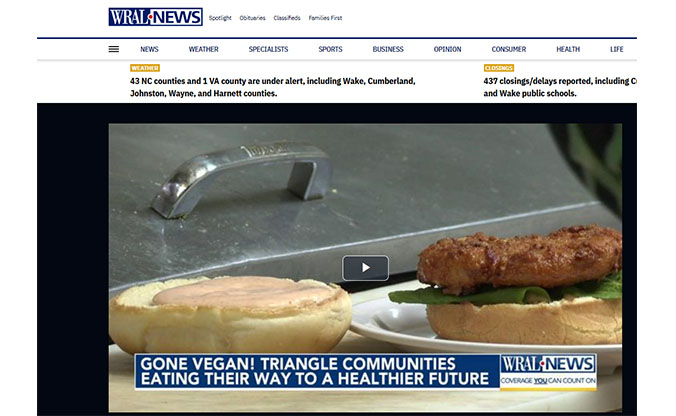Select the Sports menu item
The image size is (676, 416).
(x=330, y=49)
